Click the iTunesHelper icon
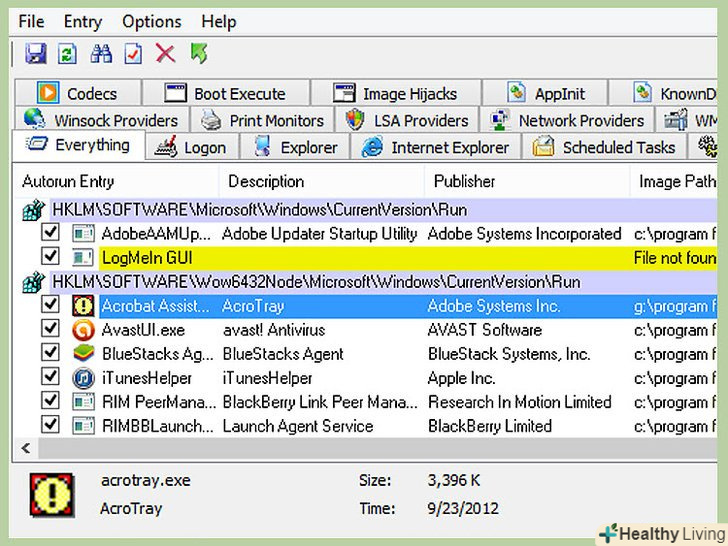Viewport: 728px width, 546px height. coord(84,378)
